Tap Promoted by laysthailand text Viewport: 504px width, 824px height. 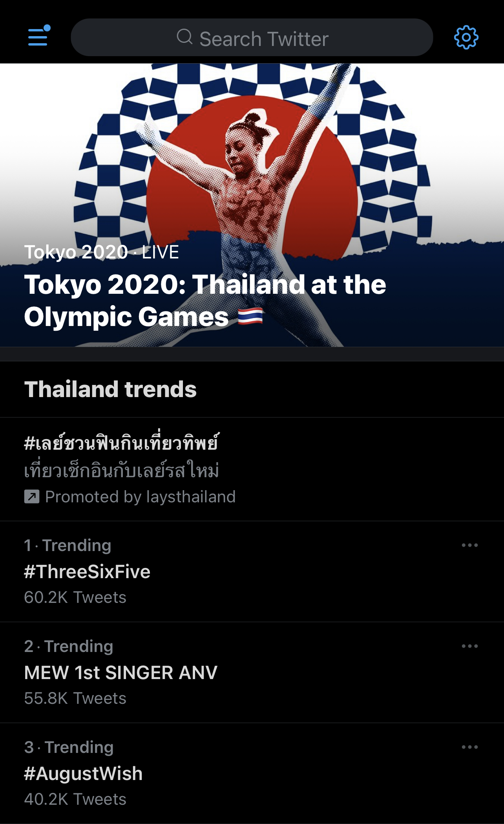(140, 497)
